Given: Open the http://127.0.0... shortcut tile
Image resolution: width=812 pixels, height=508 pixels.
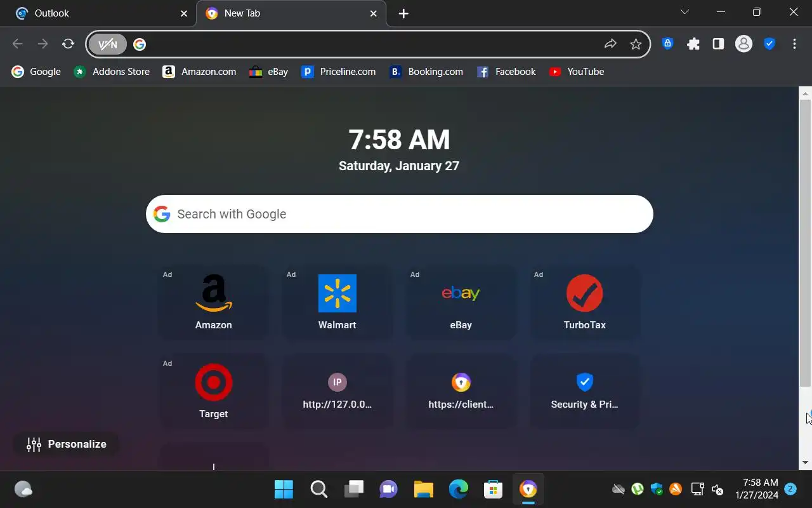Looking at the screenshot, I should [337, 391].
